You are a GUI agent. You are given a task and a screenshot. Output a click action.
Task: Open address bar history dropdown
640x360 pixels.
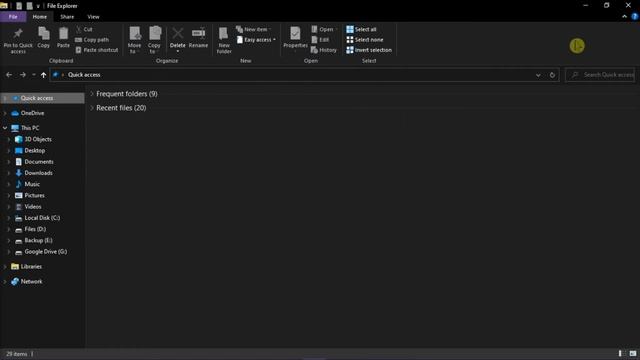(538, 75)
